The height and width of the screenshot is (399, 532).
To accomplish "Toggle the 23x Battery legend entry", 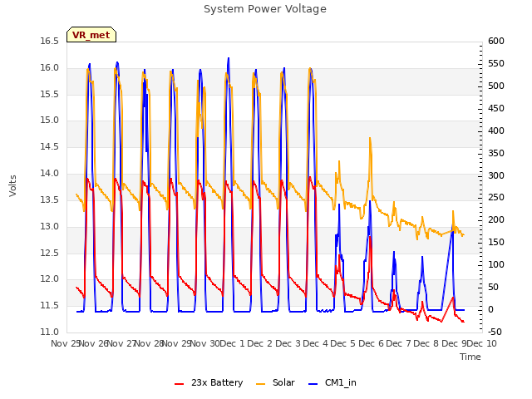I will coord(209,382).
